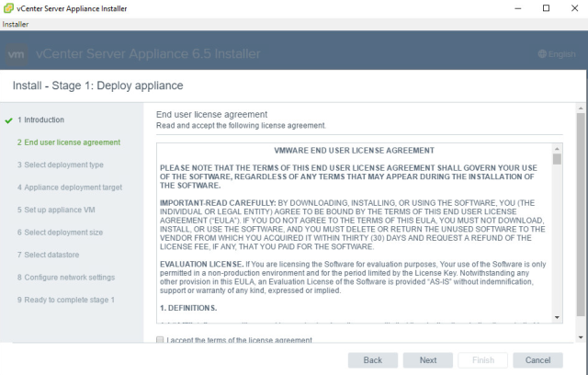Select step 8 Configure network settings
This screenshot has width=588, height=375.
[x=66, y=278]
